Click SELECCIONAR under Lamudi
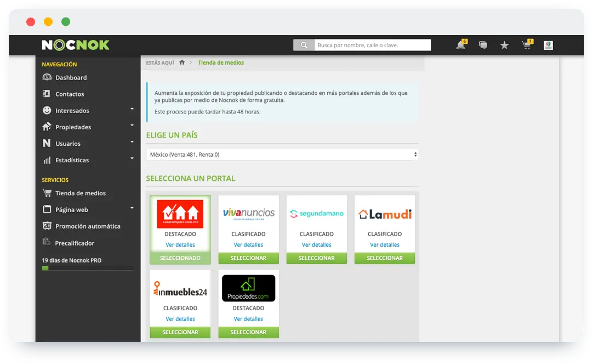The image size is (593, 364). 385,258
